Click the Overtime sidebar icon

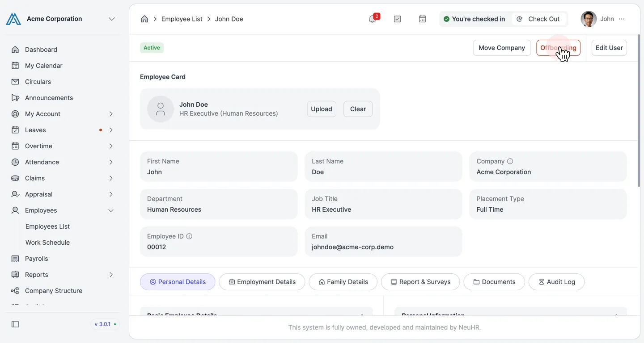click(15, 146)
